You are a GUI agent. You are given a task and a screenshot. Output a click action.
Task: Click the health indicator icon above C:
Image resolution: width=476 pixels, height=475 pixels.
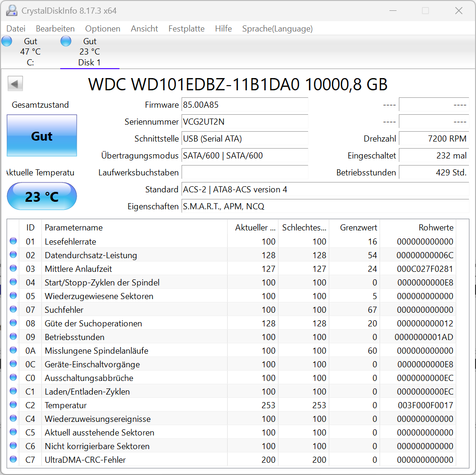tap(7, 41)
